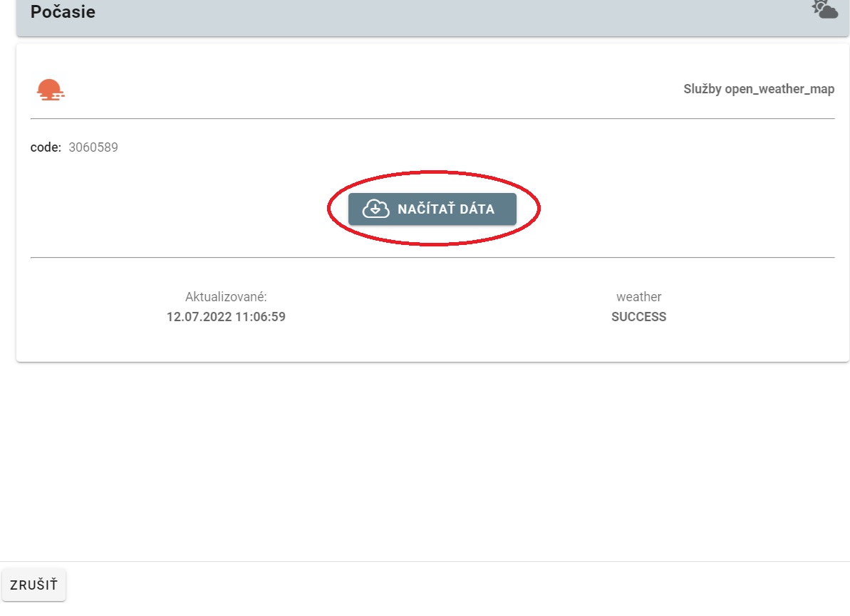Click the Služby open_weather_map label

pos(758,89)
